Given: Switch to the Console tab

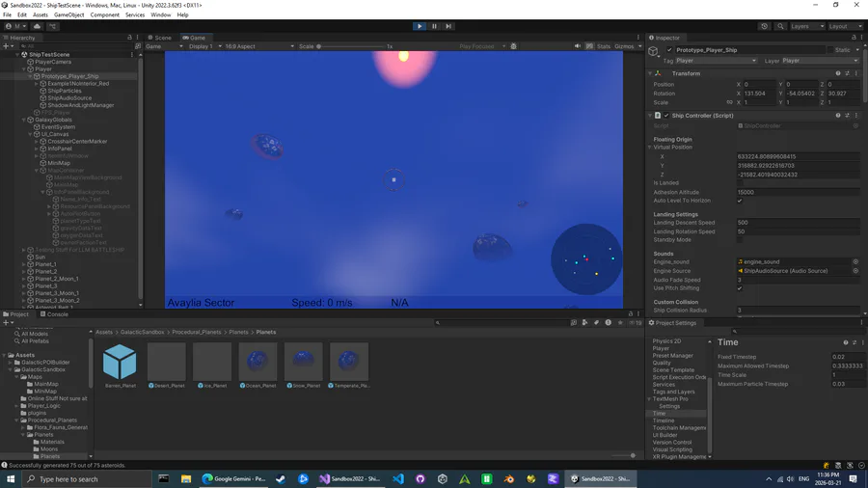Looking at the screenshot, I should pyautogui.click(x=54, y=314).
